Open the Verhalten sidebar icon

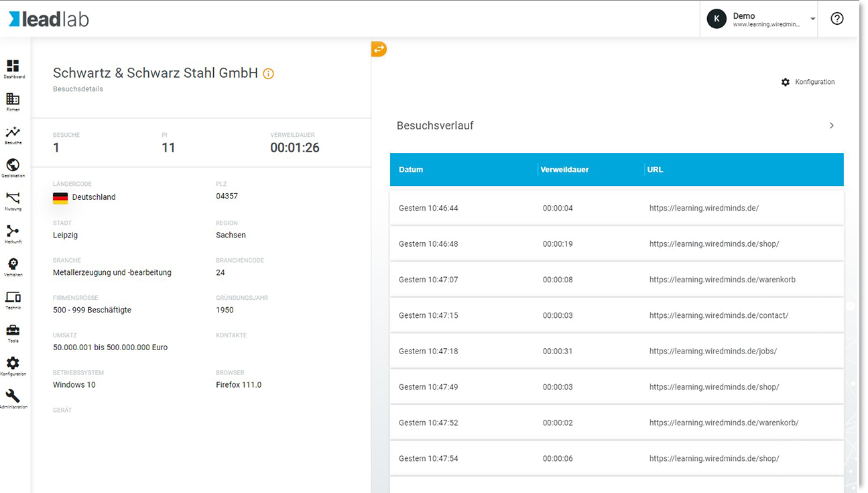point(13,264)
